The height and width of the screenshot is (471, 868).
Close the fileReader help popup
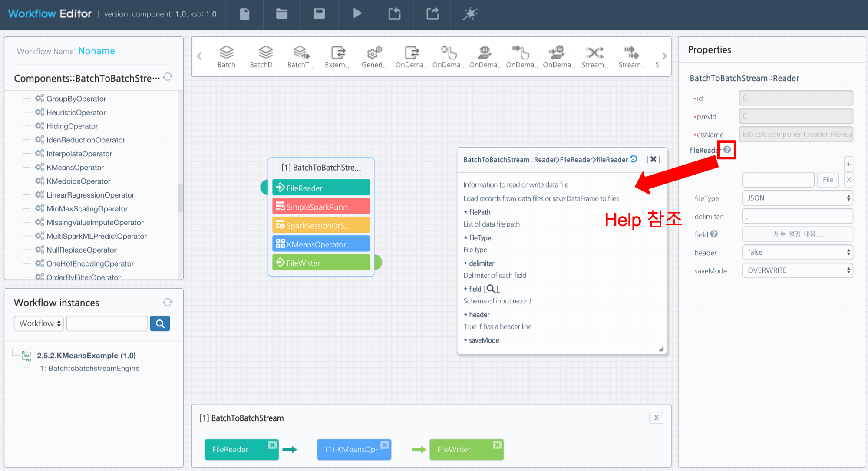653,159
